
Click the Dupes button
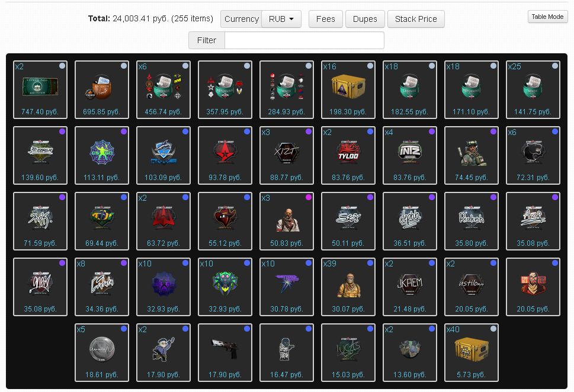[365, 19]
